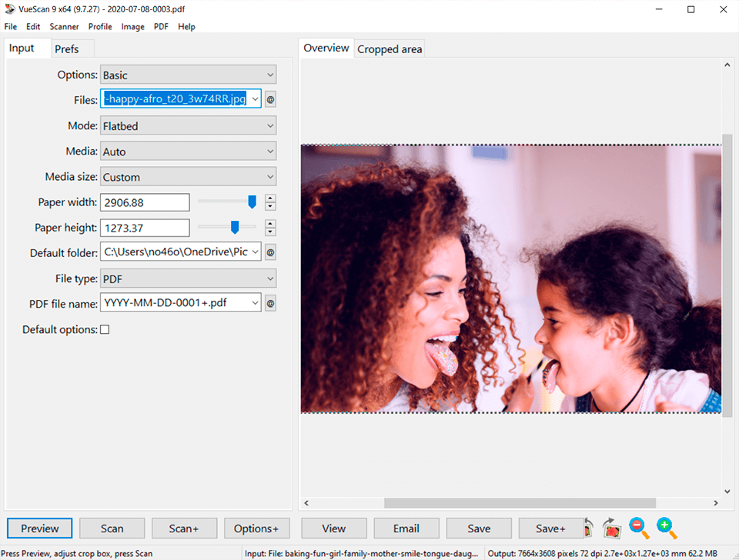
Task: Click the @ browse button beside Files
Action: coord(270,99)
